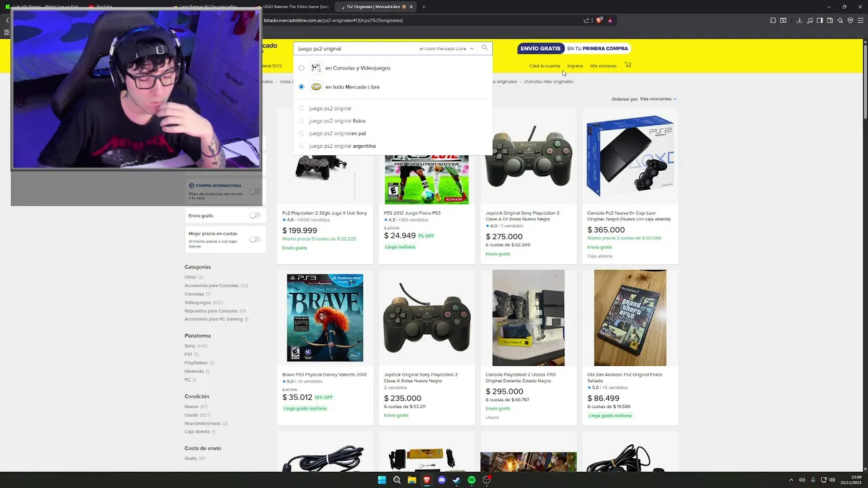This screenshot has width=868, height=488.
Task: Open Brave hamburger menu
Action: [861, 20]
